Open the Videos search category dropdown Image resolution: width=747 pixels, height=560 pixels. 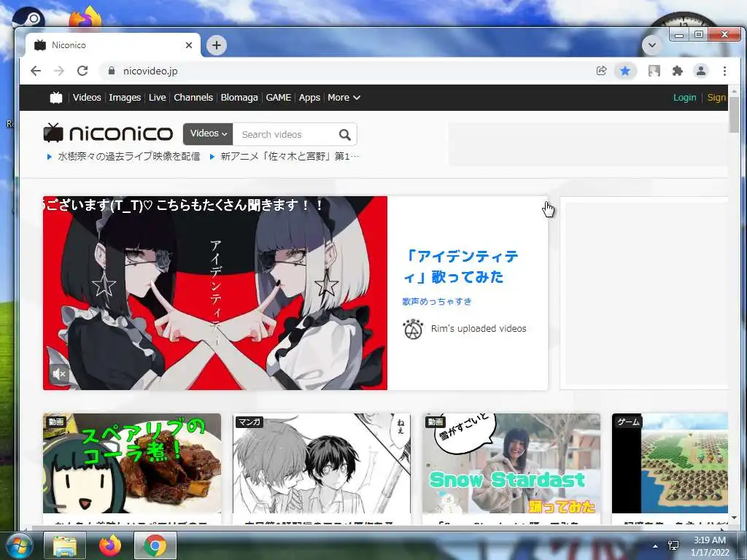tap(208, 134)
